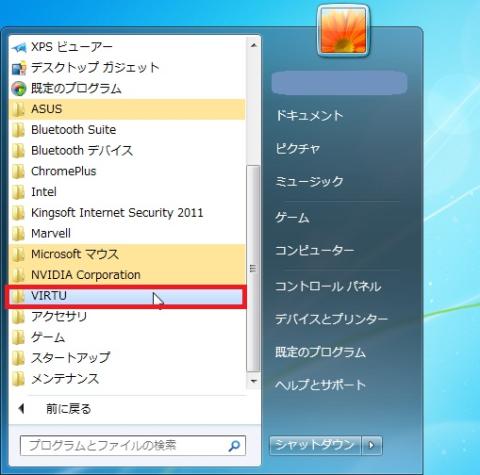Open デバイスとプリンター
This screenshot has height=475, width=480.
tap(331, 319)
